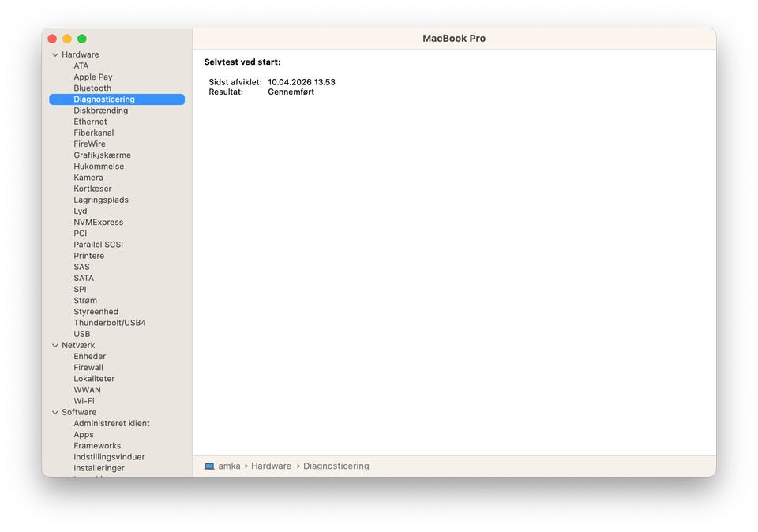Open NVMExpress entry
The width and height of the screenshot is (758, 532).
point(99,223)
